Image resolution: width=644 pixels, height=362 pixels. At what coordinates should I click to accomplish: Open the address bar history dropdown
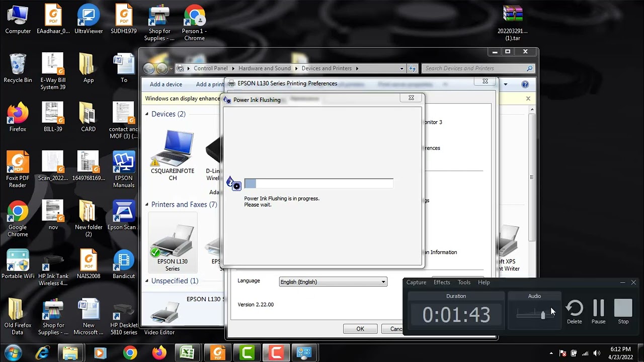click(x=401, y=68)
